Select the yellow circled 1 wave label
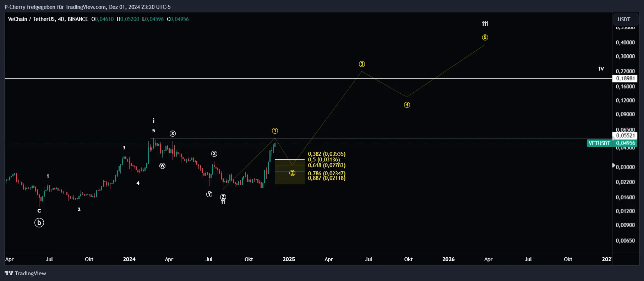 (x=275, y=131)
